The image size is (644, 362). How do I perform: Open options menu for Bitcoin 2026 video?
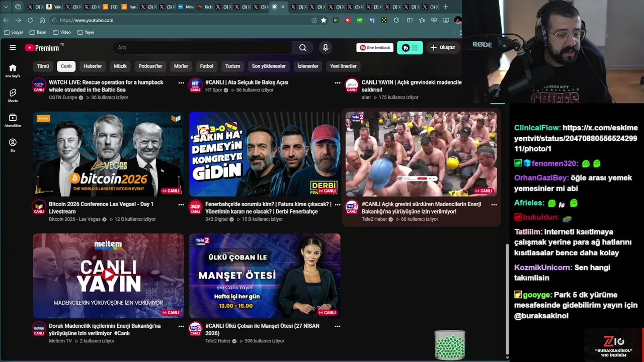[x=181, y=205]
